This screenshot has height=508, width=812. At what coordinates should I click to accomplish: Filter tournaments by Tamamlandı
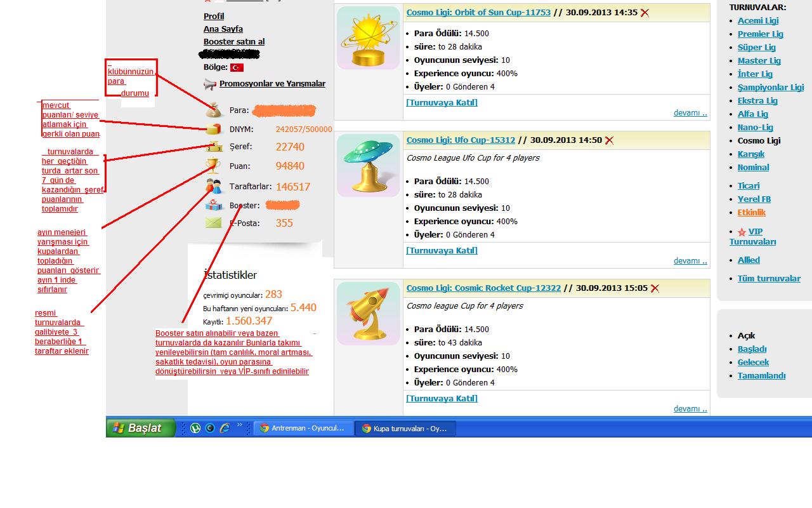(761, 376)
